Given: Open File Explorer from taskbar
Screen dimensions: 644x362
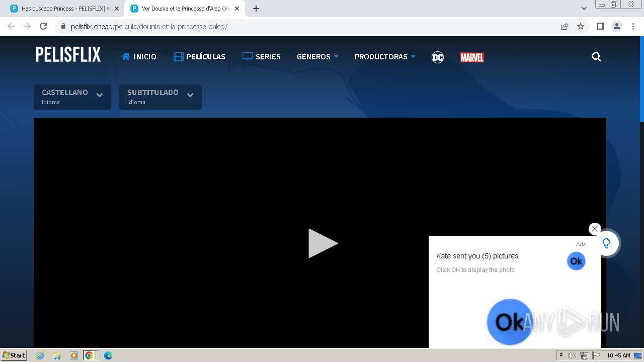Looking at the screenshot, I should [x=57, y=355].
